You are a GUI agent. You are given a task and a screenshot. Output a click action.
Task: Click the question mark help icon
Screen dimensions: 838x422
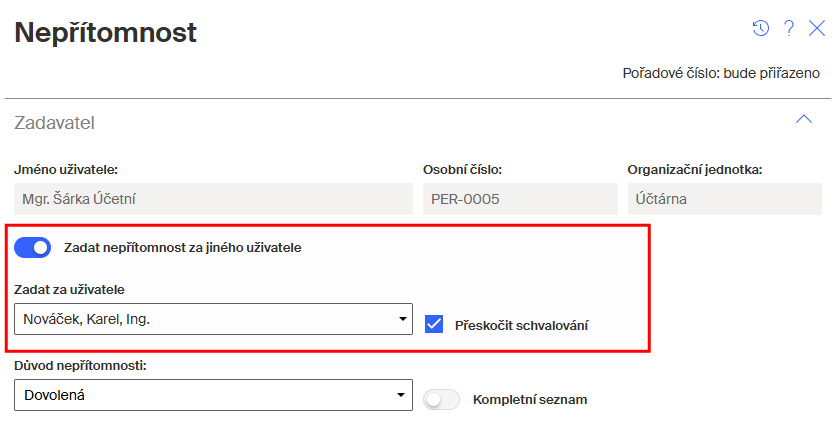pyautogui.click(x=788, y=28)
